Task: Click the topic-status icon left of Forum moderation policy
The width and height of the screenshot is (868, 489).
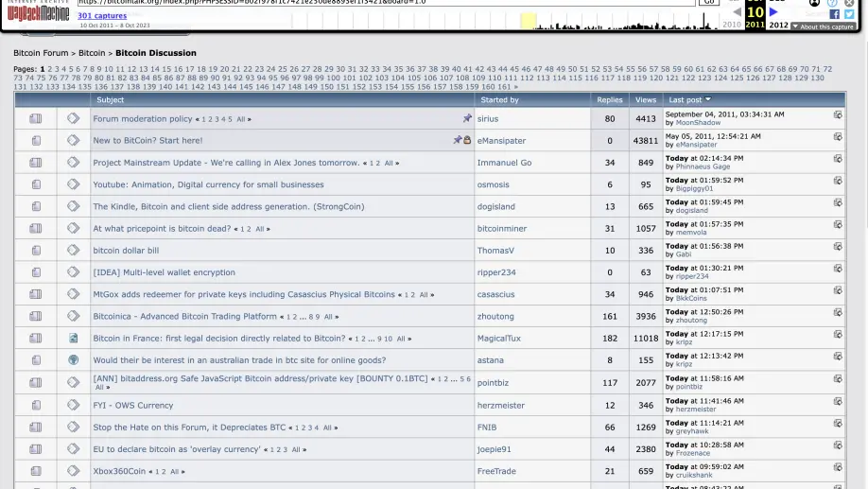Action: click(x=35, y=118)
